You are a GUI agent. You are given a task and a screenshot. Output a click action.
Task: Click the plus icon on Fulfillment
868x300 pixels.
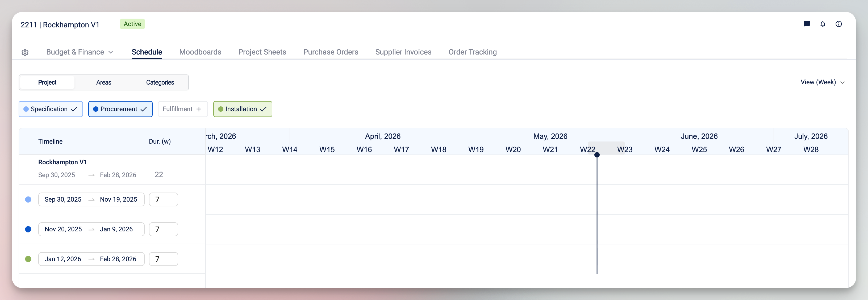pyautogui.click(x=199, y=109)
